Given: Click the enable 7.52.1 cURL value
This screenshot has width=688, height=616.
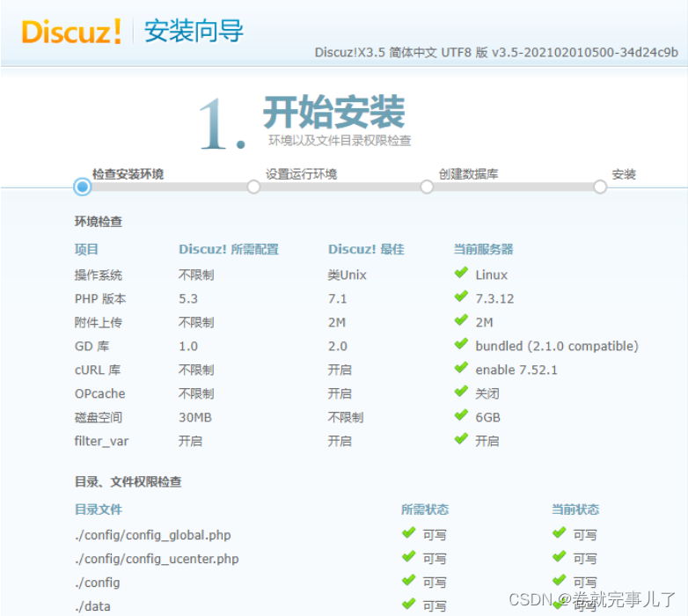Looking at the screenshot, I should click(516, 370).
